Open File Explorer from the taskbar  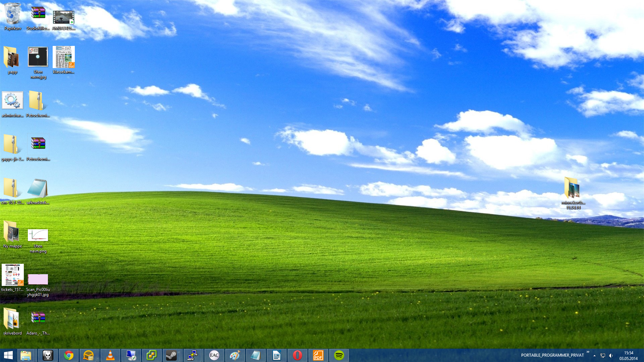26,355
